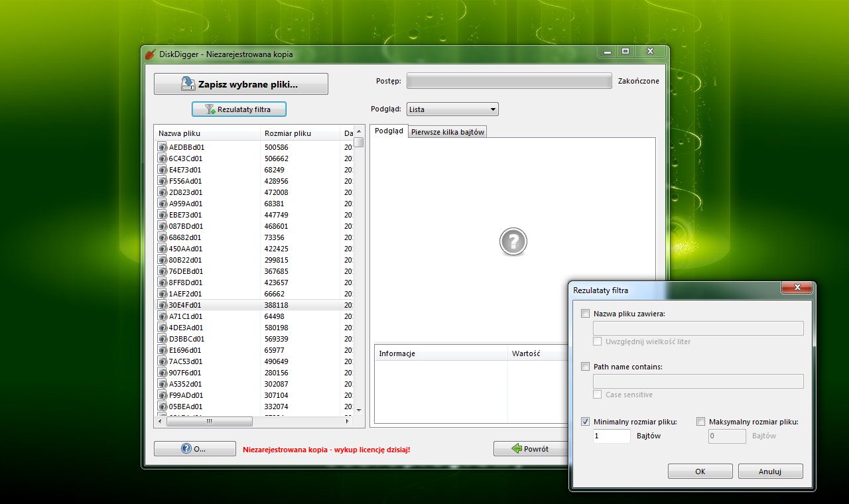Screen dimensions: 849x504
Task: Toggle the Case sensitive checkbox
Action: pos(598,395)
